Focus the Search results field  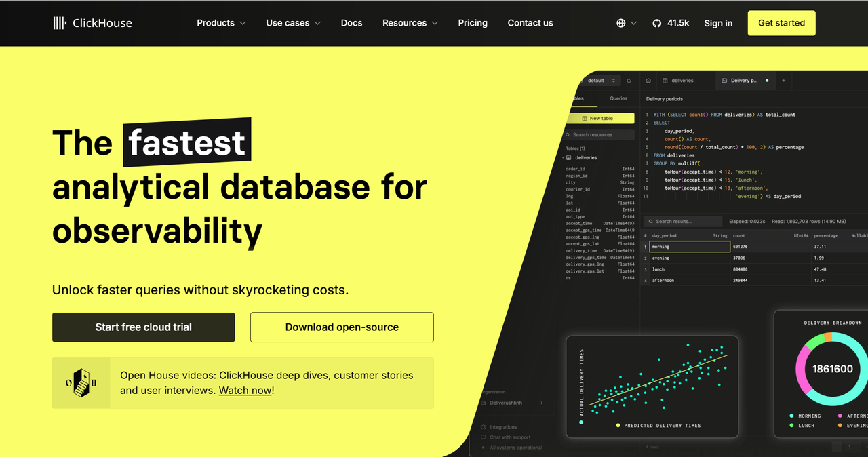[x=683, y=221]
